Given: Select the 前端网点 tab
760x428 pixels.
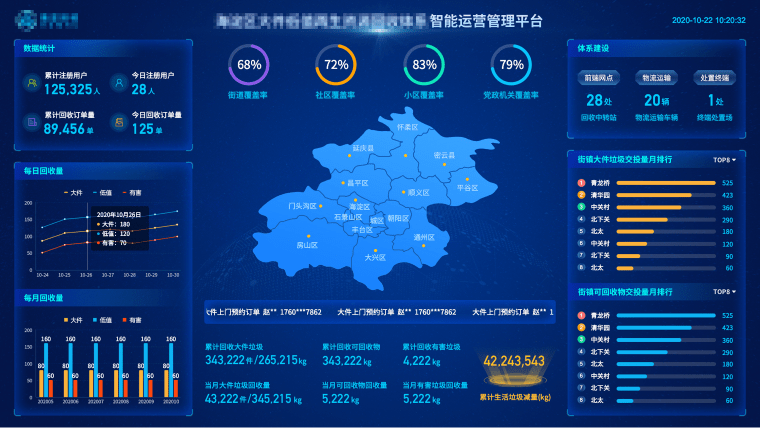Looking at the screenshot, I should tap(599, 77).
